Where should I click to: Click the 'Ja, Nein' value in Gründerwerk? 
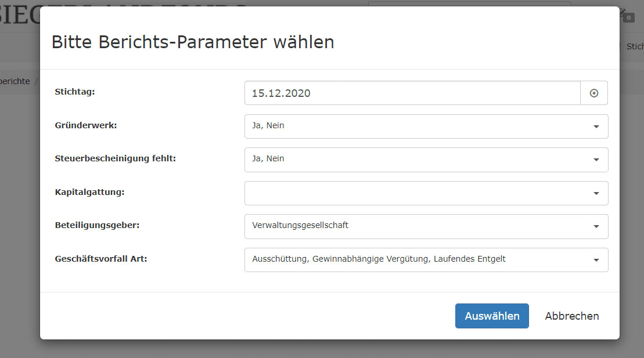click(x=268, y=125)
